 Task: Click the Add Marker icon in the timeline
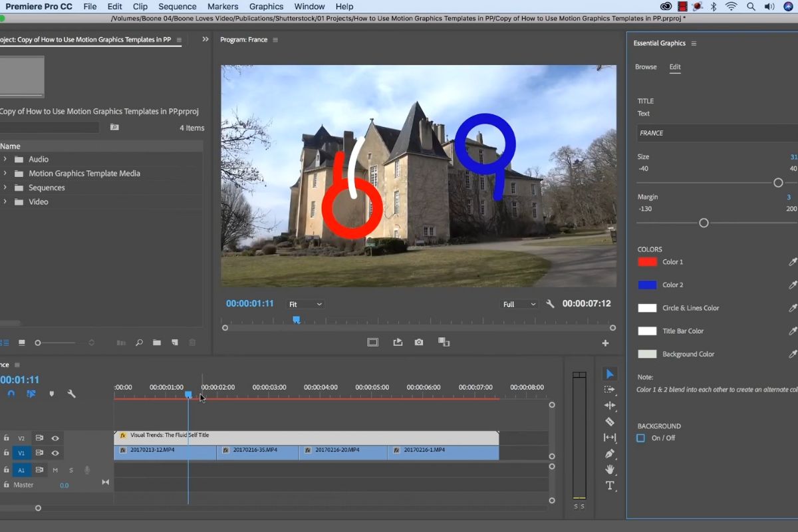tap(51, 394)
